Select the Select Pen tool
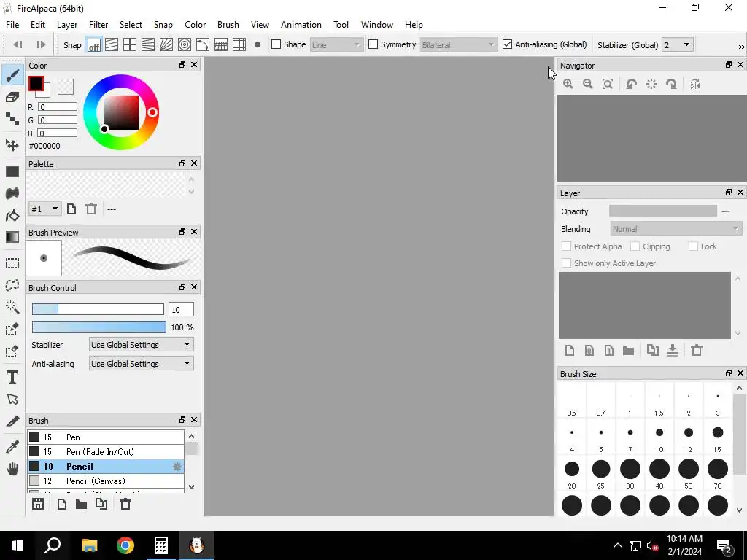The width and height of the screenshot is (747, 560). click(12, 329)
